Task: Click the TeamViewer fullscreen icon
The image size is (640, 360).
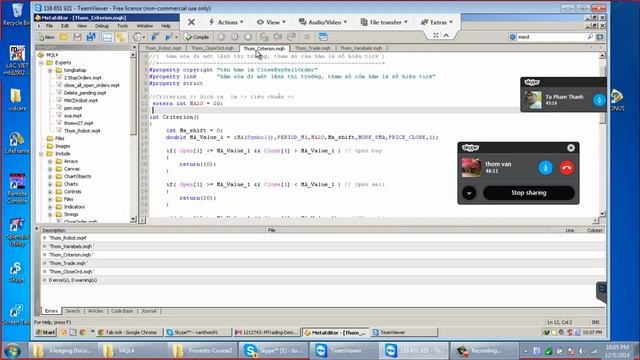Action: [x=436, y=36]
